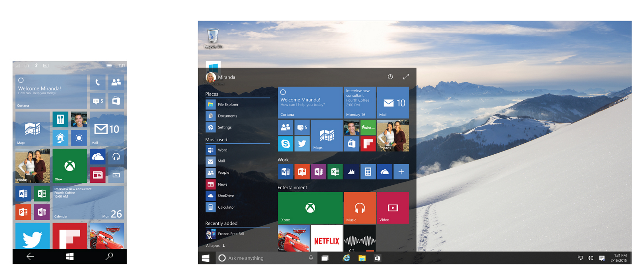Screen dimensions: 644x279
Task: Open Task View on the taskbar
Action: click(325, 258)
